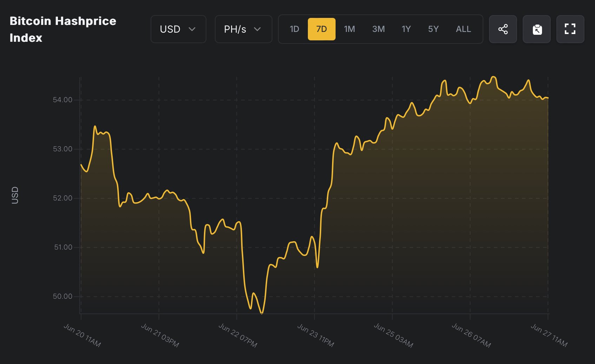Click the Jun 20 11AM axis label
This screenshot has width=595, height=364.
[x=82, y=335]
